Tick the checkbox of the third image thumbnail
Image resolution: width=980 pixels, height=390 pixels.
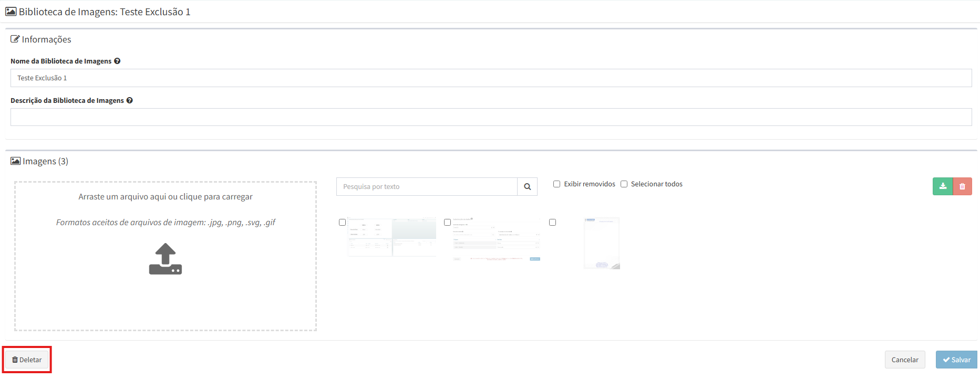click(552, 222)
